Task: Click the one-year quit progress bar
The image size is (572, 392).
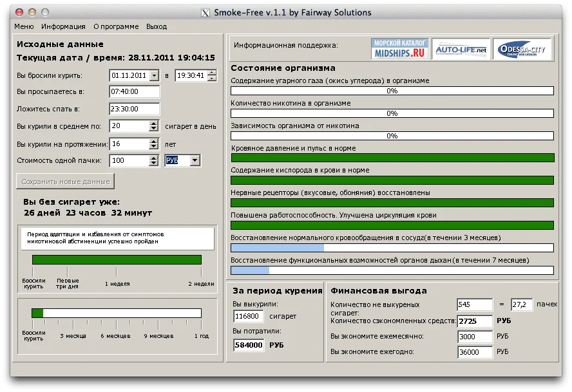Action: 117,313
